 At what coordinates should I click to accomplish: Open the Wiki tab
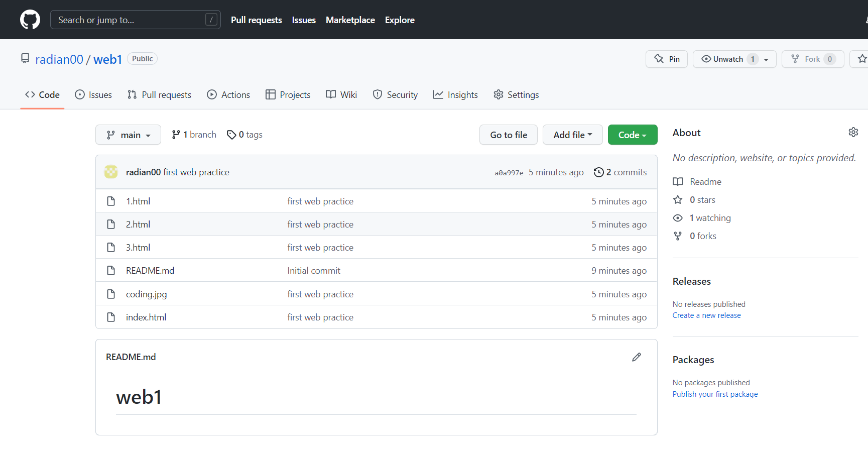[341, 94]
